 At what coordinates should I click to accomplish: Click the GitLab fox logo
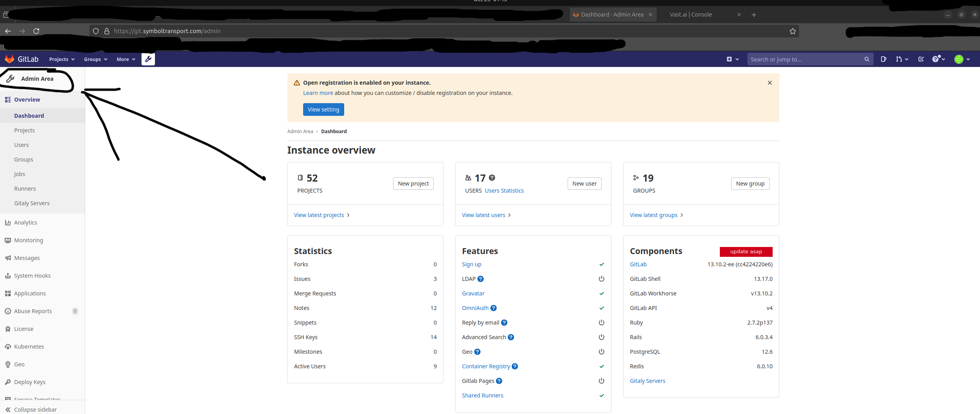coord(9,59)
